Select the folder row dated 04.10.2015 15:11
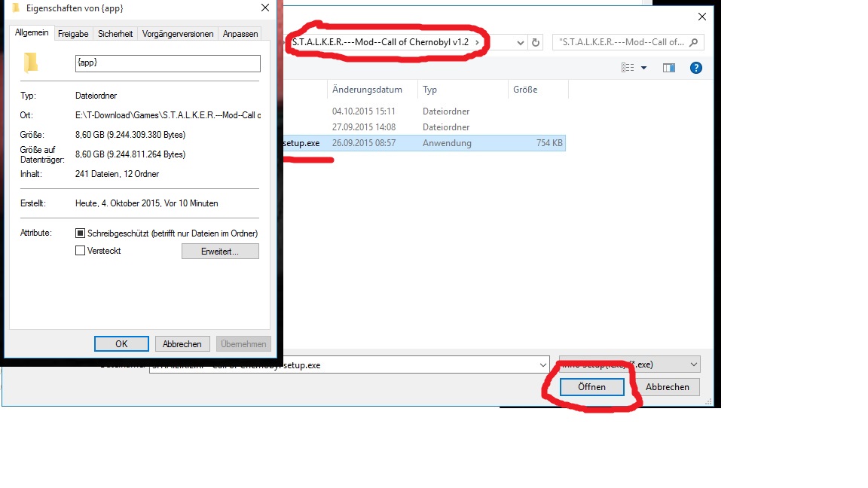The height and width of the screenshot is (488, 868). pyautogui.click(x=424, y=111)
